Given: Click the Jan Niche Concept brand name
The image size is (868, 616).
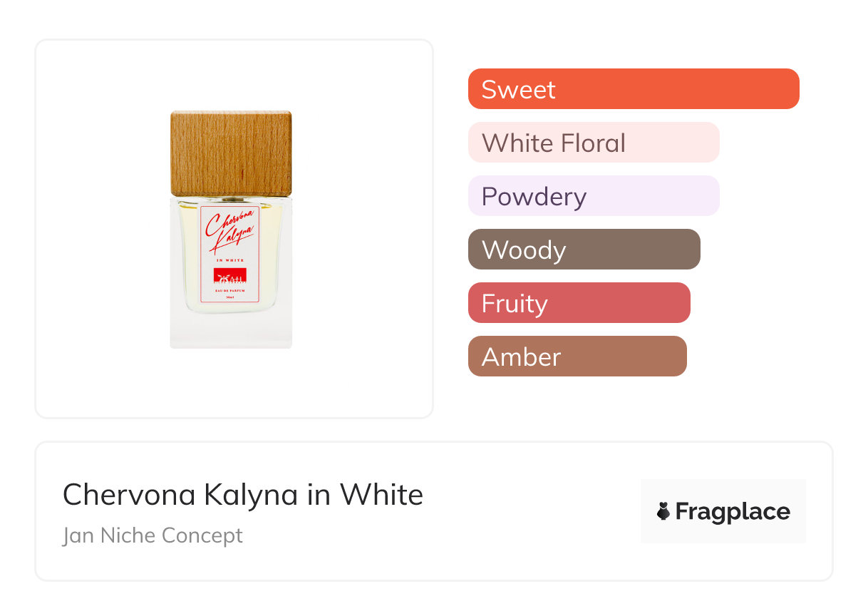Looking at the screenshot, I should tap(153, 535).
